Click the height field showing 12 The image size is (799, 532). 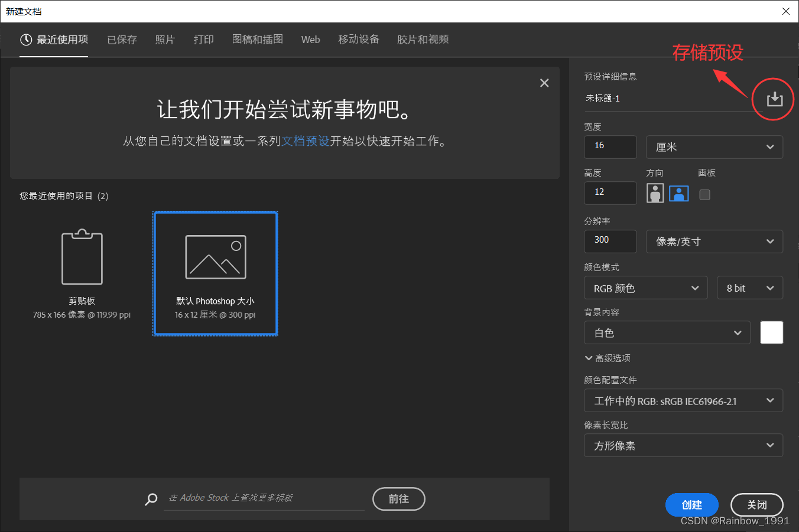pyautogui.click(x=610, y=193)
